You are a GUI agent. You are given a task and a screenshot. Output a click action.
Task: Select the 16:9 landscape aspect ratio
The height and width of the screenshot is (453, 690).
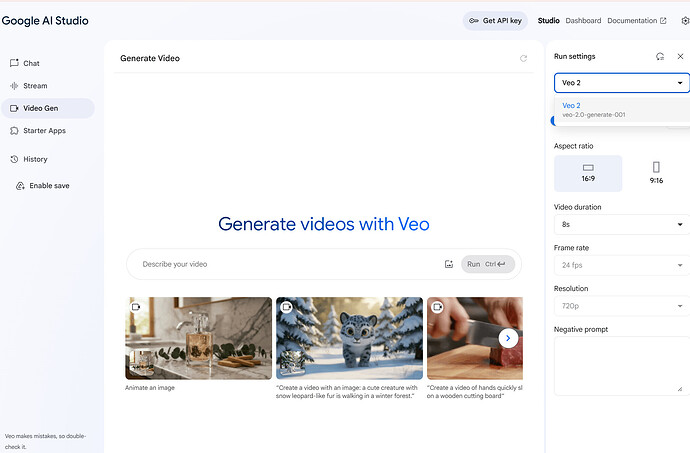[588, 173]
